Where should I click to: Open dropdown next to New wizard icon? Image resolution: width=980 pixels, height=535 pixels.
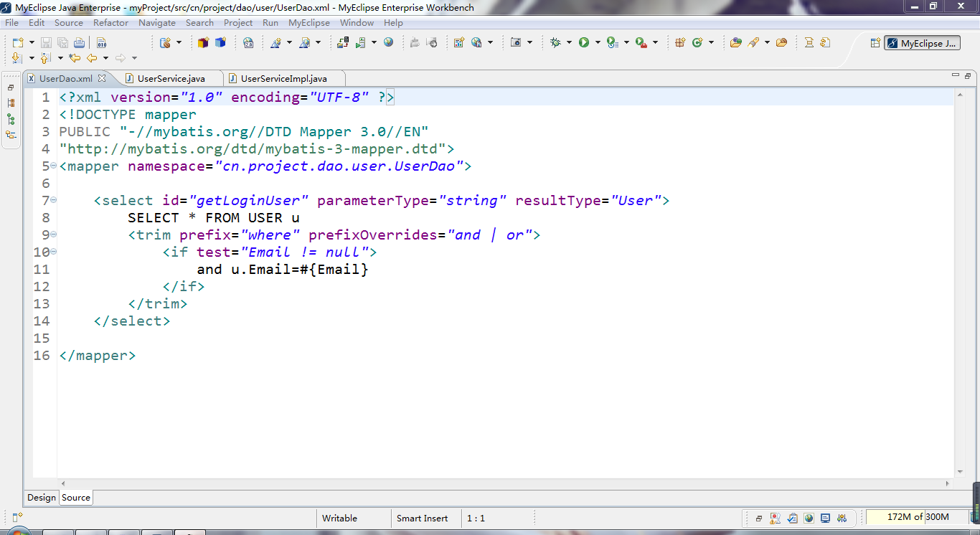31,42
